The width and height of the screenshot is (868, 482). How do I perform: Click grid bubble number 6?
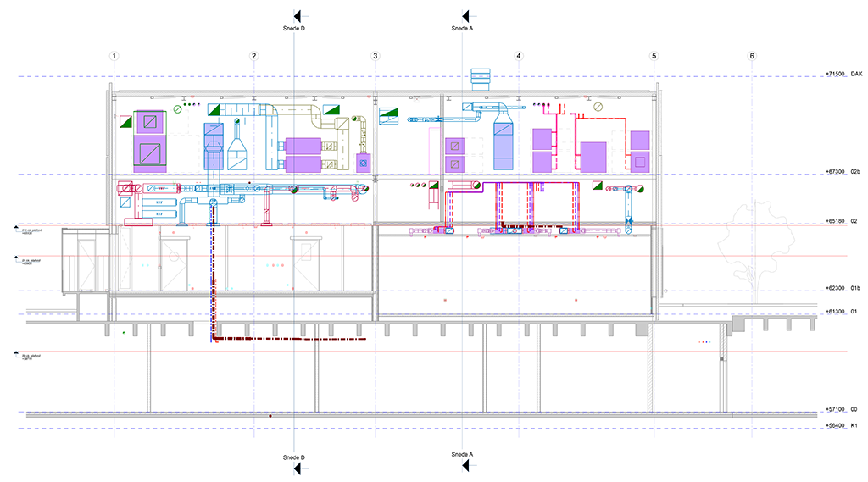[x=752, y=56]
